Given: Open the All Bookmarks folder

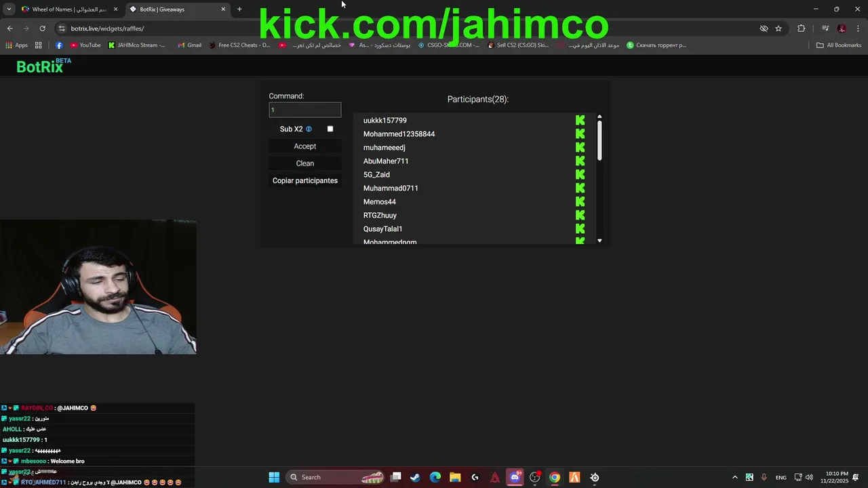Looking at the screenshot, I should (x=839, y=45).
